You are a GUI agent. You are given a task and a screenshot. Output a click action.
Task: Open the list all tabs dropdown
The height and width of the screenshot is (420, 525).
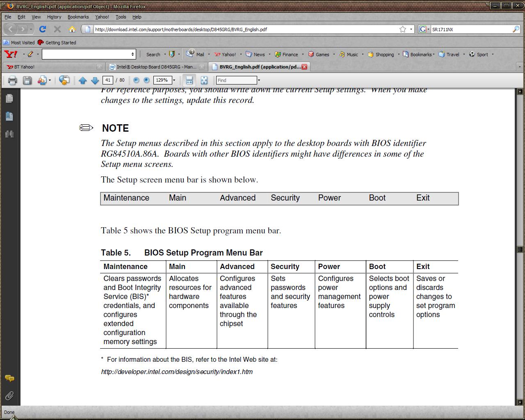[519, 67]
